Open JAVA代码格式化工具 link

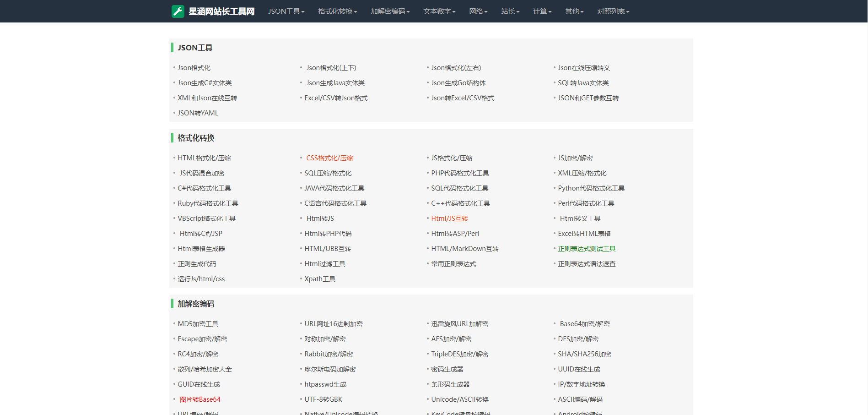click(334, 188)
